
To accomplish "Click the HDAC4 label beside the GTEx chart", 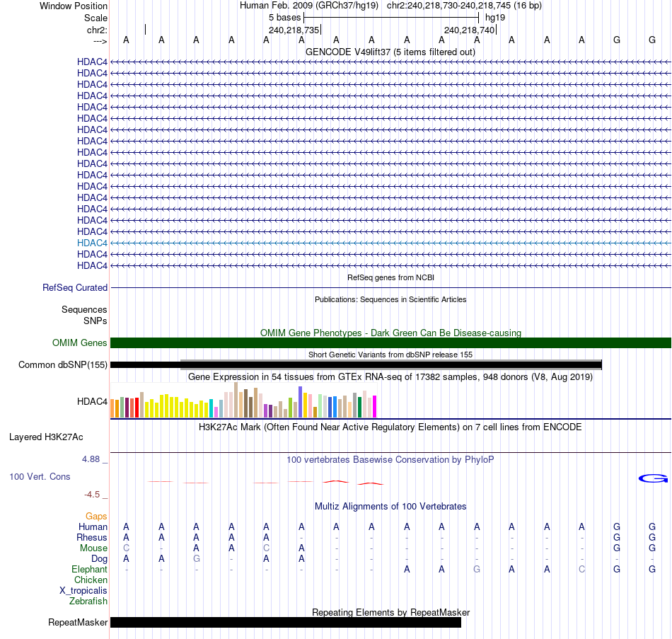I will point(92,401).
